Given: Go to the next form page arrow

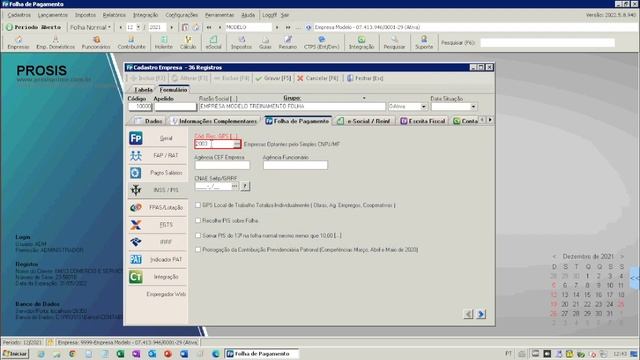Looking at the screenshot, I should [481, 314].
